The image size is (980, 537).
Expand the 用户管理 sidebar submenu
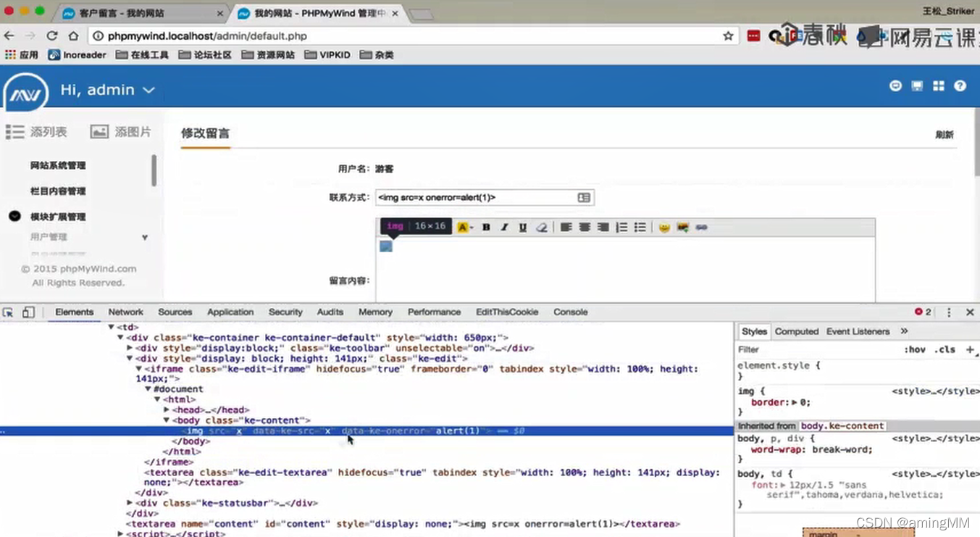click(144, 237)
